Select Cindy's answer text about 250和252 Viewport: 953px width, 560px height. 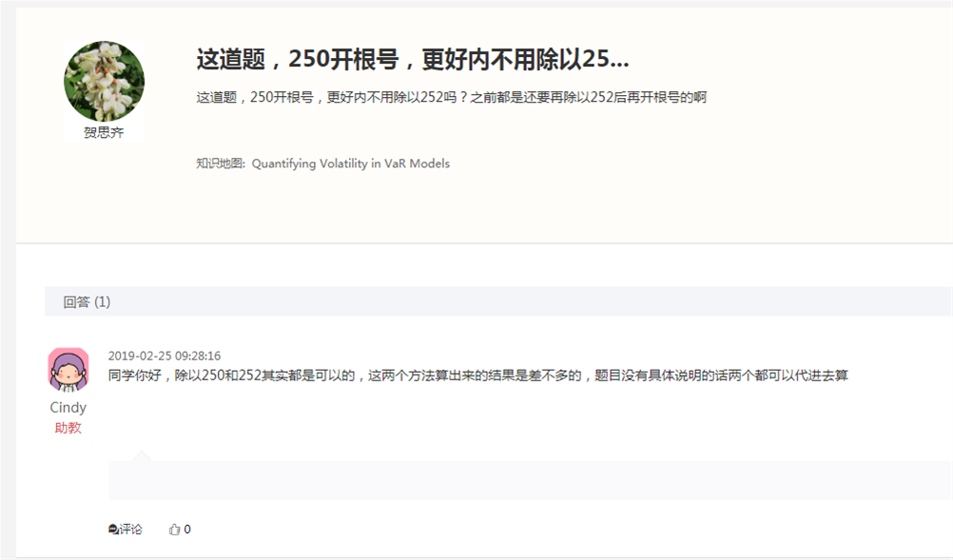478,376
